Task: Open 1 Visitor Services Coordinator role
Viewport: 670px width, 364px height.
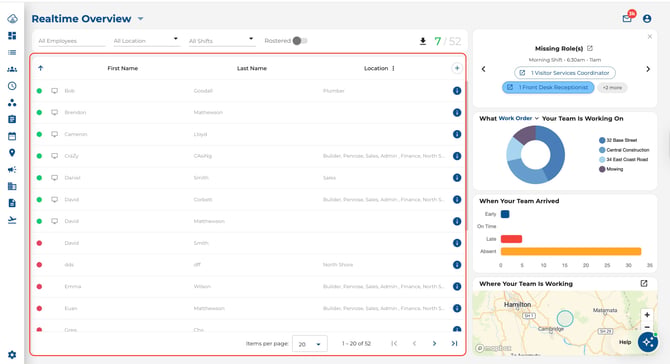Action: pos(565,73)
